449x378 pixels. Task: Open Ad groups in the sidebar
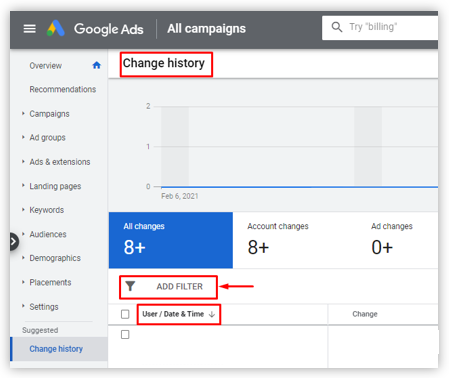point(47,138)
